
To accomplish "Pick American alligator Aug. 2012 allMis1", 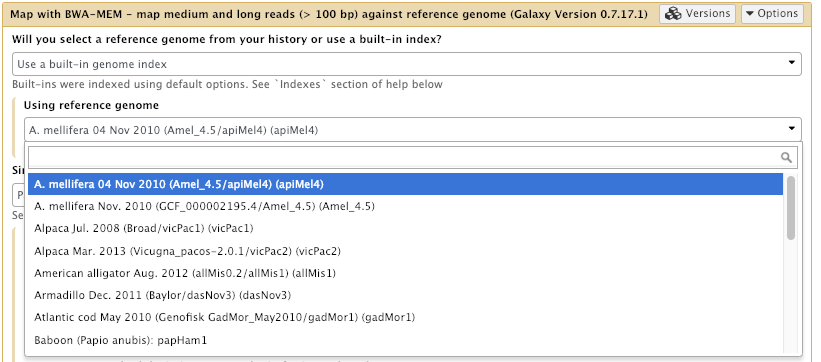I will click(x=405, y=273).
